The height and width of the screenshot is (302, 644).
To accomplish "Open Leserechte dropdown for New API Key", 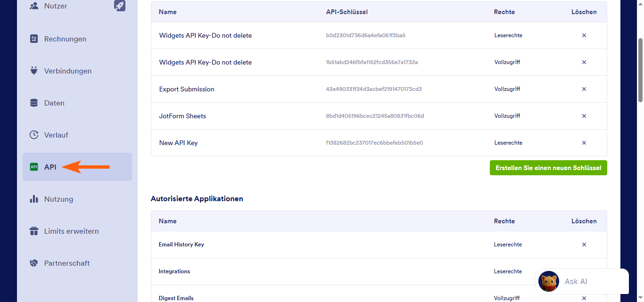I will point(508,143).
